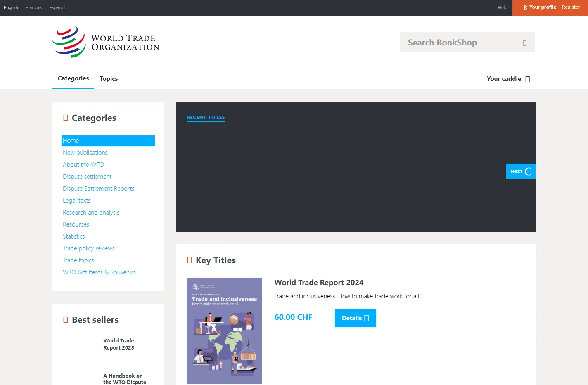The height and width of the screenshot is (385, 588).
Task: Switch language to Français
Action: pos(34,7)
